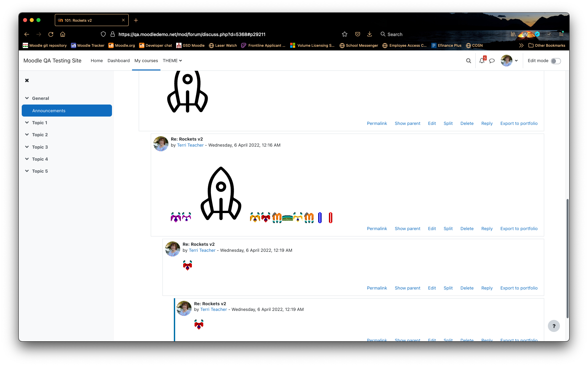This screenshot has width=588, height=366.
Task: Toggle Edit mode switch
Action: (x=556, y=61)
